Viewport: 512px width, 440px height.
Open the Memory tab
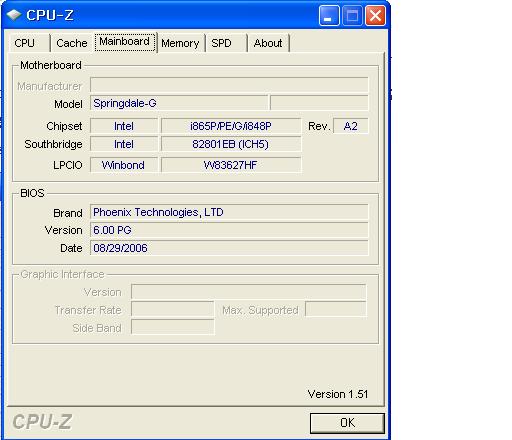(180, 43)
